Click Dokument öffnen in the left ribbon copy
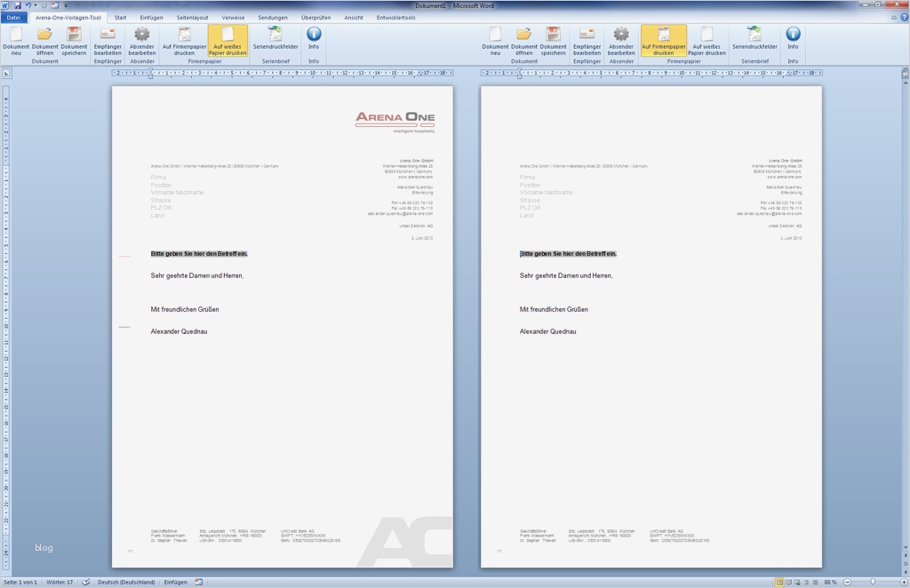Screen dimensions: 910x588 click(x=44, y=41)
